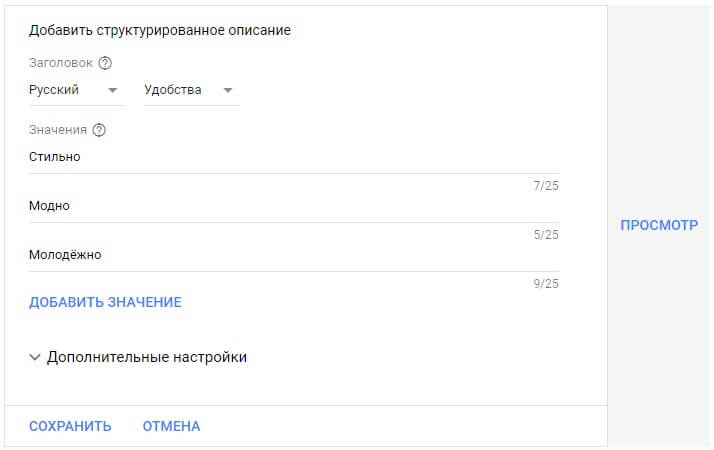Click ДОБАВИТЬ ЗНАЧЕНИЕ to add a value

105,302
